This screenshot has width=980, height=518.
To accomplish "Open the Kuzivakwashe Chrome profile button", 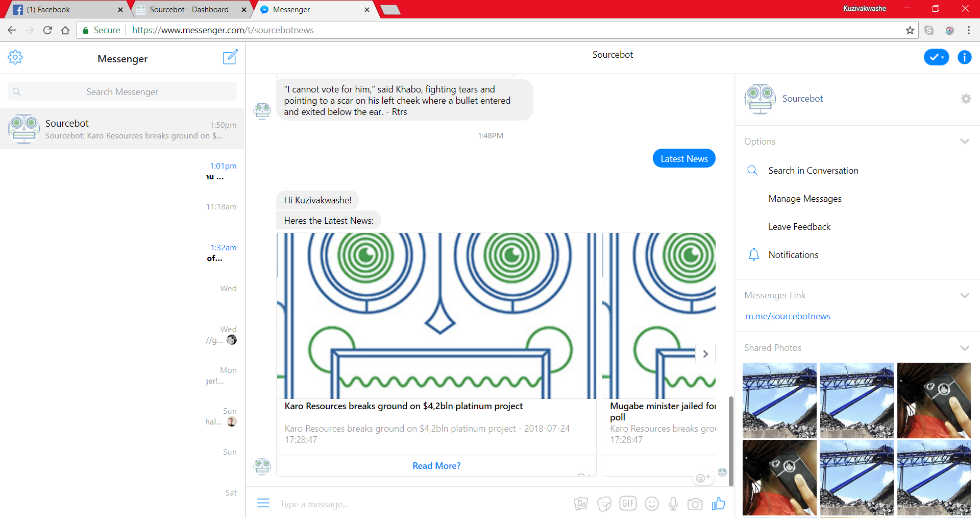I will pyautogui.click(x=865, y=9).
